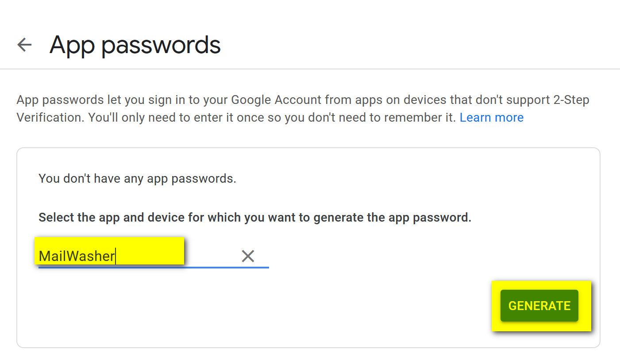
Task: Clear the MailWasher entry with X icon
Action: [x=248, y=256]
